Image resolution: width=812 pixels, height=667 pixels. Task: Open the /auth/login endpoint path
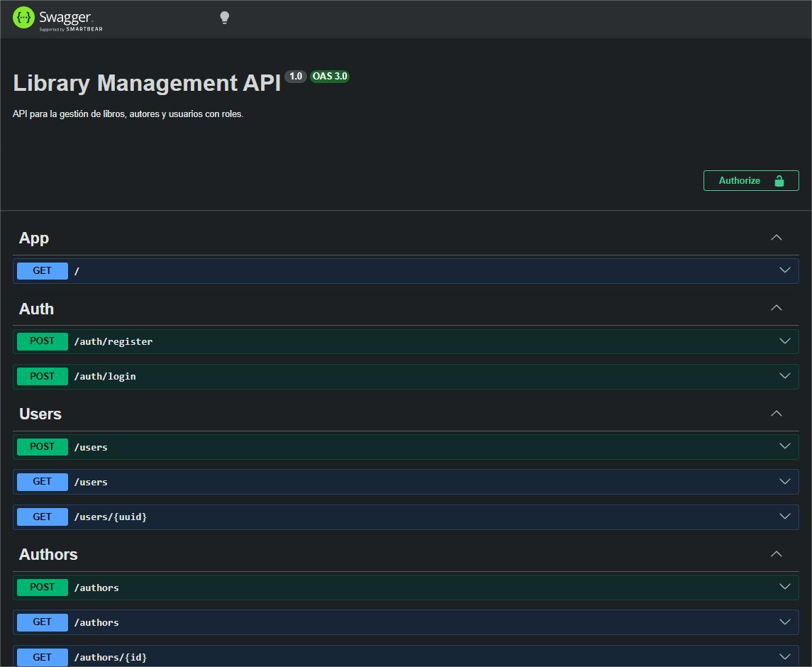[x=105, y=377]
